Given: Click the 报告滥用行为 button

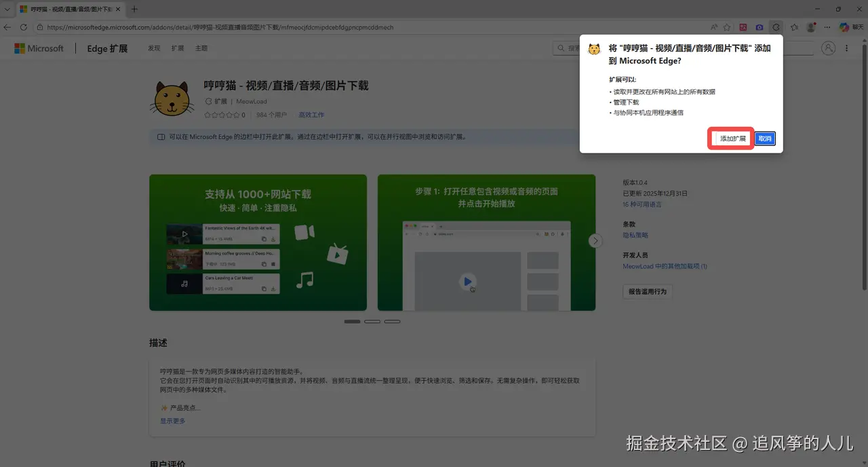Looking at the screenshot, I should tap(647, 291).
